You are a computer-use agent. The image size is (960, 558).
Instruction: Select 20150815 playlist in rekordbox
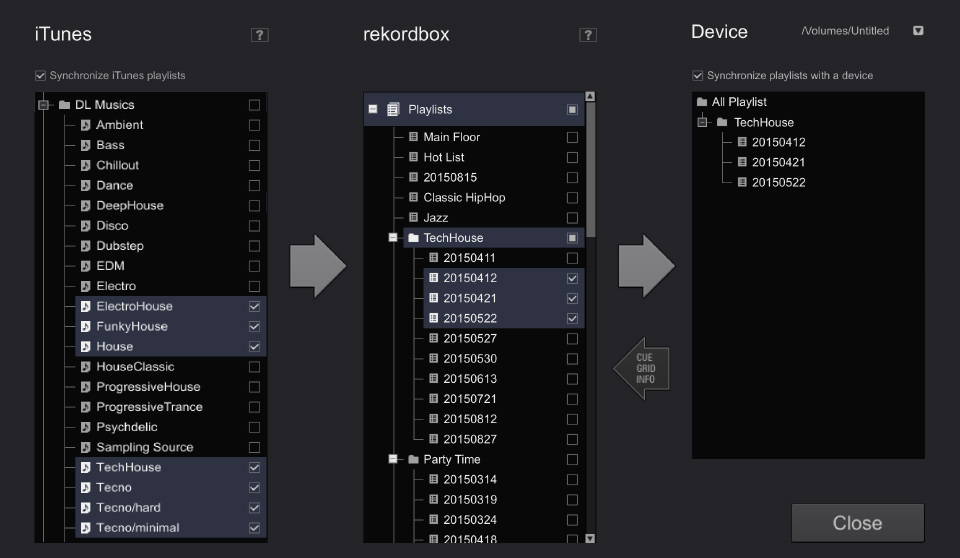pyautogui.click(x=494, y=178)
